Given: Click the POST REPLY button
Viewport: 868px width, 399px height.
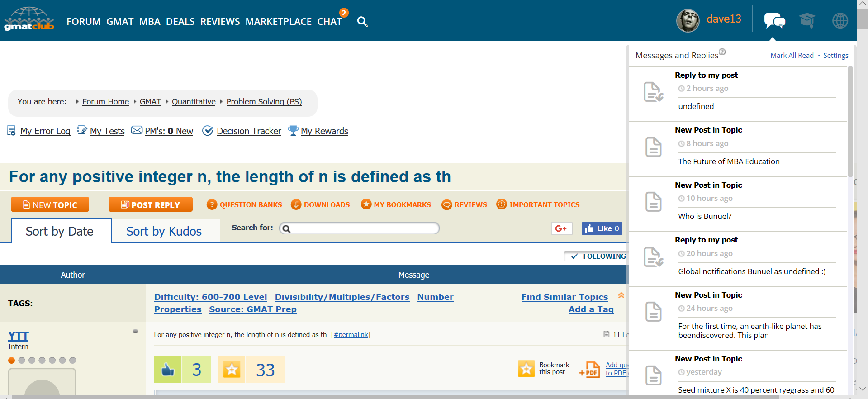Looking at the screenshot, I should 150,204.
